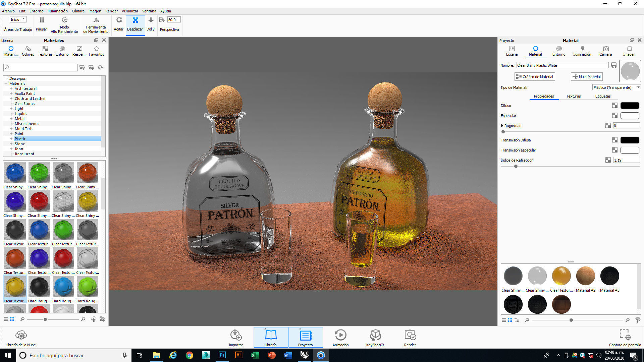
Task: Open Transmisión especular white swatch
Action: (630, 150)
